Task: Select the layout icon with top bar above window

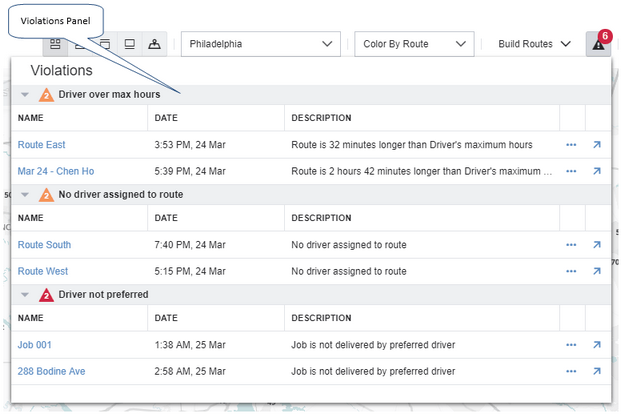Action: pyautogui.click(x=105, y=44)
